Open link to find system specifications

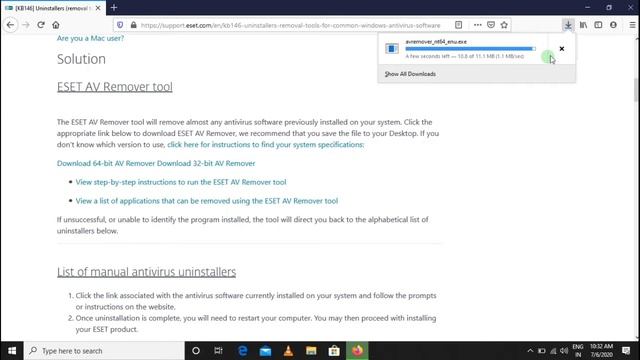click(x=265, y=144)
